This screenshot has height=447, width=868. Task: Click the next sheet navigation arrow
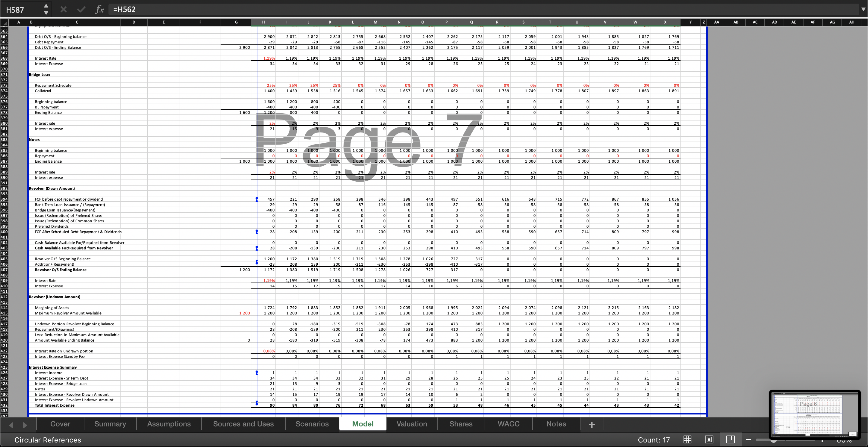[25, 425]
